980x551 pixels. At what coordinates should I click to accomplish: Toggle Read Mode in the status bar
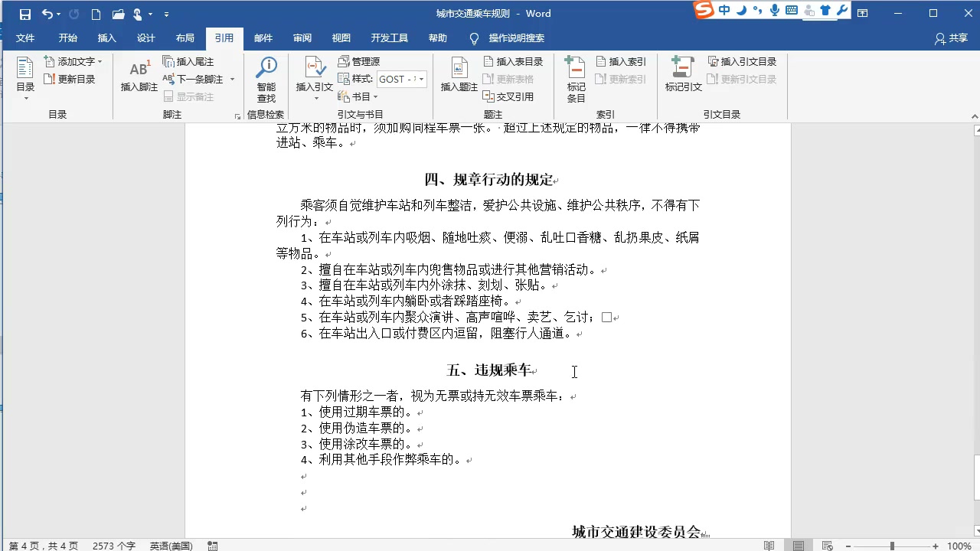[x=769, y=546]
